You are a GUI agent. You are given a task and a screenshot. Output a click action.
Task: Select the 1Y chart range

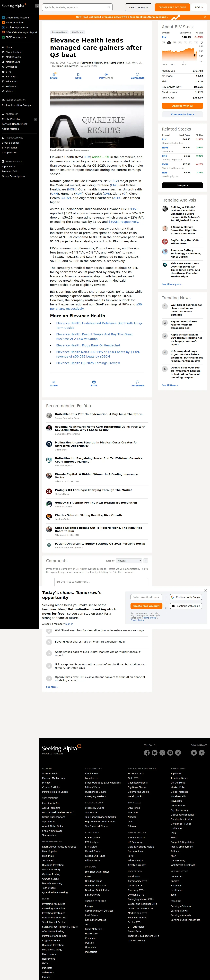pos(185,43)
